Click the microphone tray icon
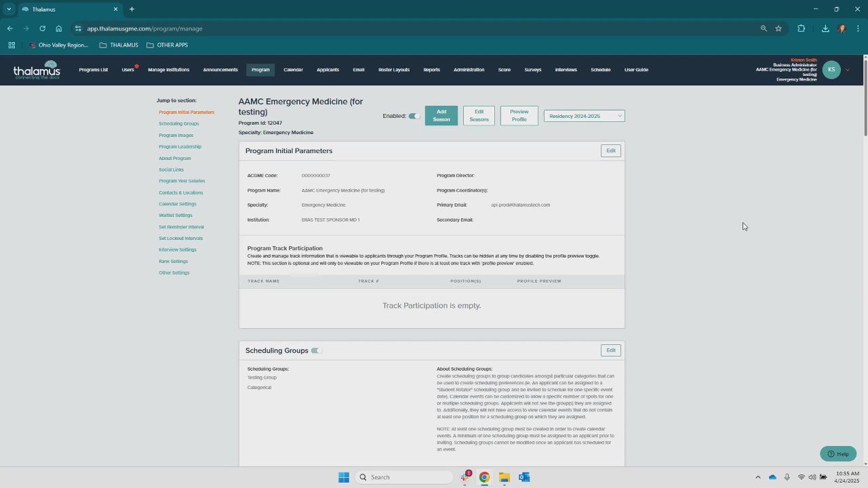The image size is (868, 488). [787, 477]
